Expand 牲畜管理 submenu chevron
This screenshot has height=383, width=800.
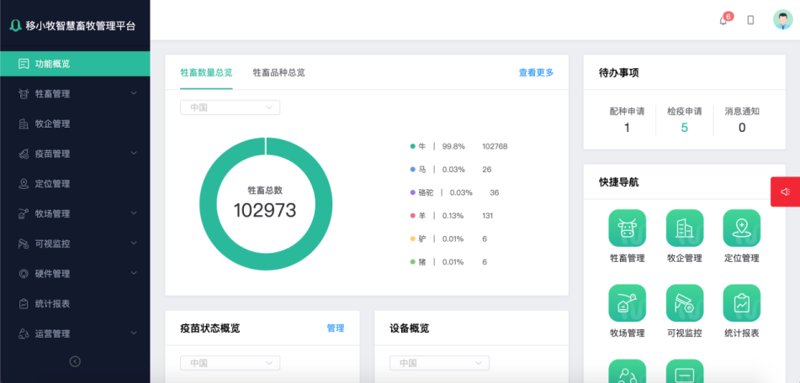click(x=134, y=93)
